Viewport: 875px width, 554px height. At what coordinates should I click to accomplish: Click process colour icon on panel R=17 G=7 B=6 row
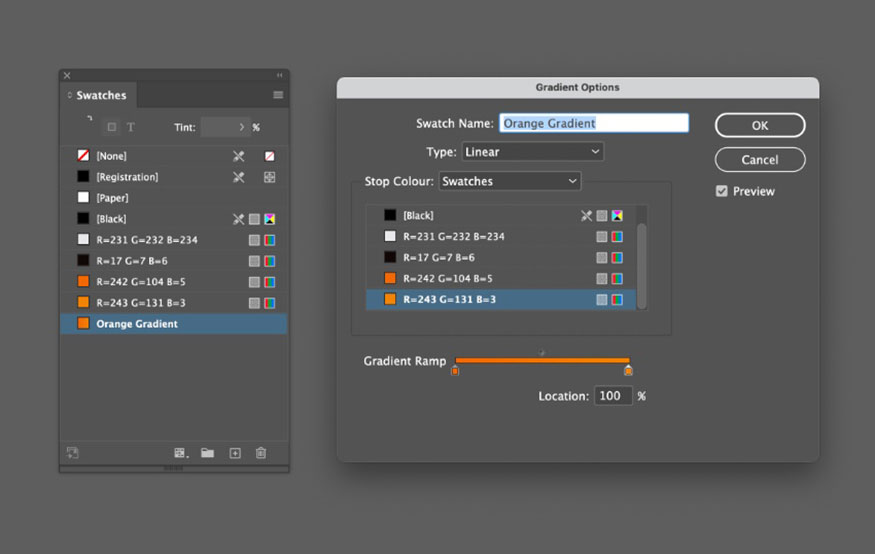(254, 261)
